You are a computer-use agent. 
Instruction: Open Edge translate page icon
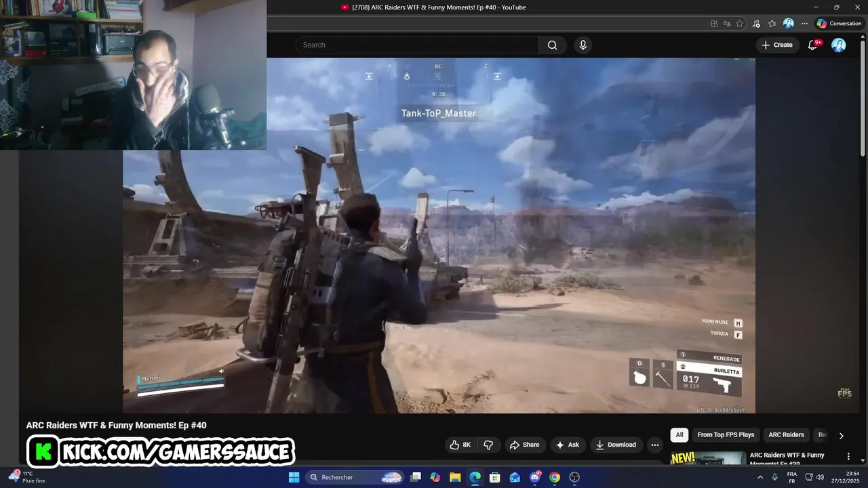pyautogui.click(x=727, y=24)
